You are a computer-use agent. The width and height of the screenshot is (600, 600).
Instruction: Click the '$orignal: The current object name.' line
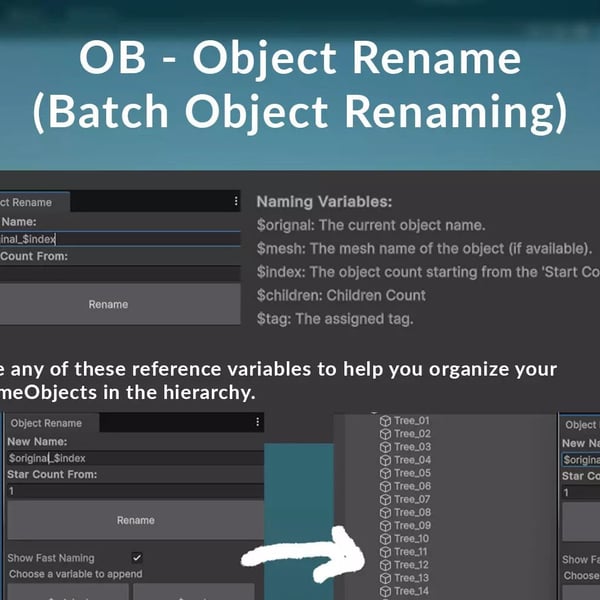(x=371, y=225)
